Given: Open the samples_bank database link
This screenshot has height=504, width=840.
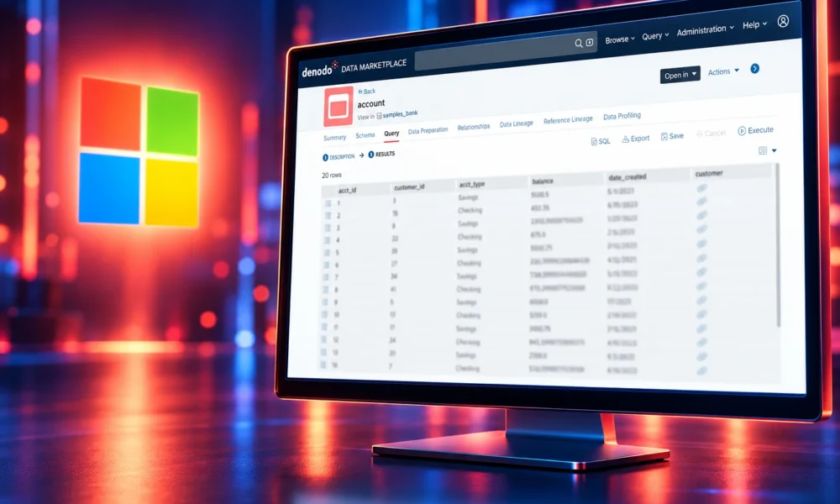Looking at the screenshot, I should (x=400, y=114).
